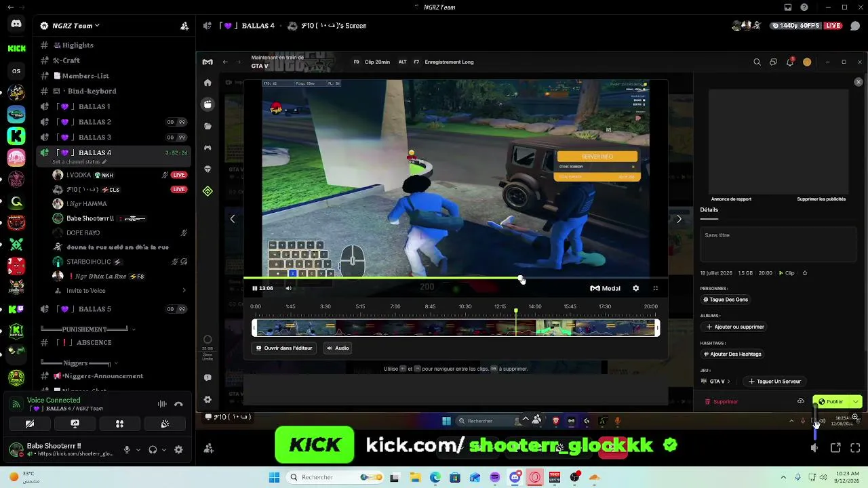The width and height of the screenshot is (868, 488).
Task: Open Medal user profile avatar
Action: click(x=807, y=62)
